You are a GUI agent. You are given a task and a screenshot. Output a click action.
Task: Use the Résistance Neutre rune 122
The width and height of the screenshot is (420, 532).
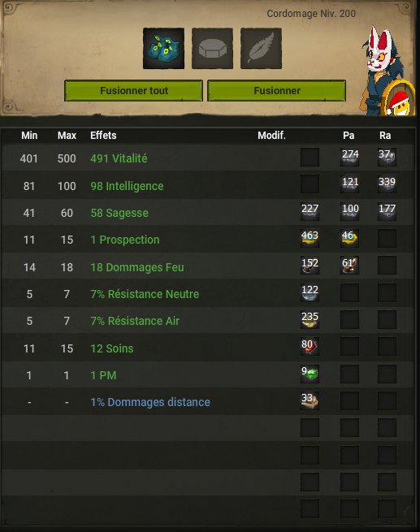tap(310, 292)
